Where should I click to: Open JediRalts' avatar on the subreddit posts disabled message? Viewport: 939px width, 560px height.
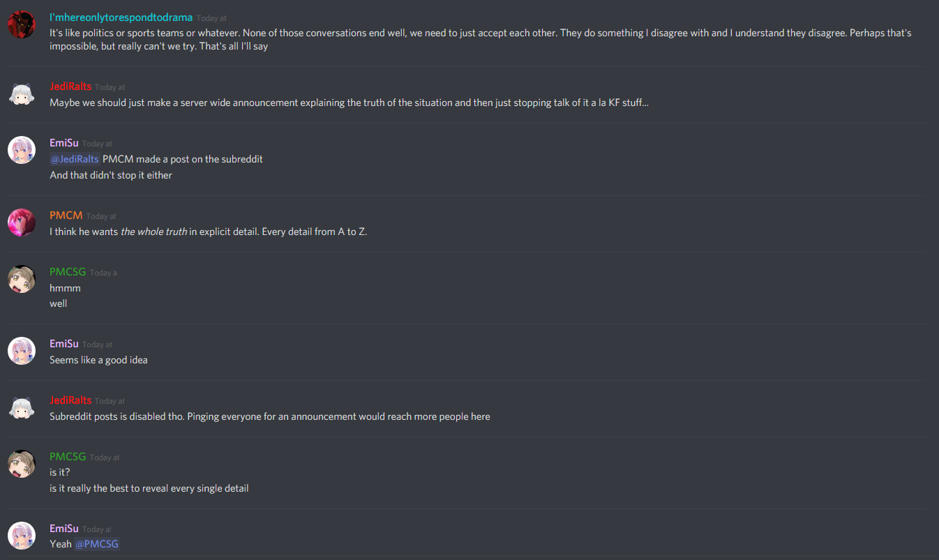22,408
